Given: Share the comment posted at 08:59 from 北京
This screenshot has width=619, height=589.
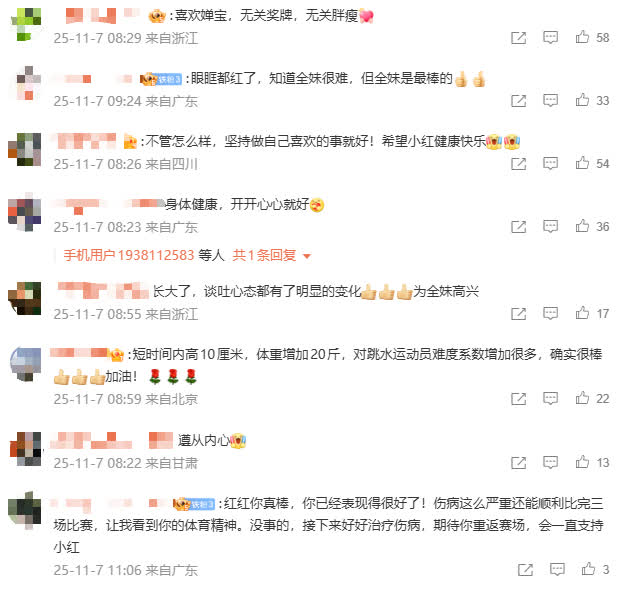Looking at the screenshot, I should click(x=518, y=399).
